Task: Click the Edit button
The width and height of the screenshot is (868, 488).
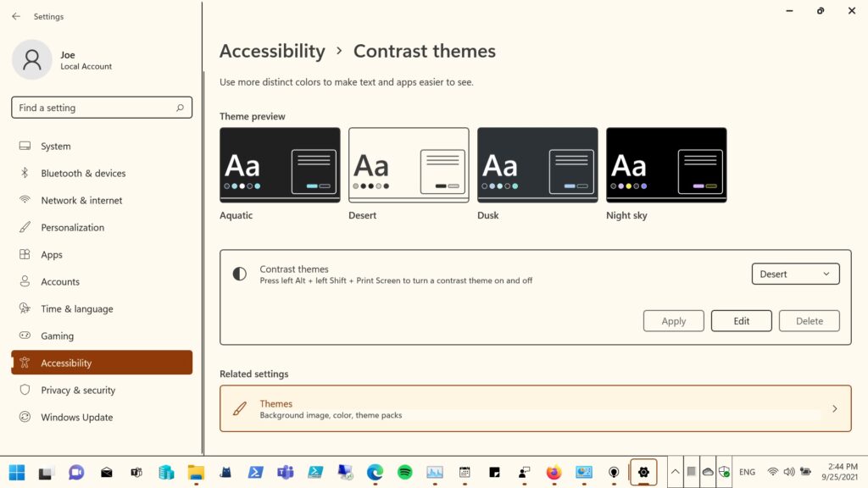Action: (x=741, y=321)
